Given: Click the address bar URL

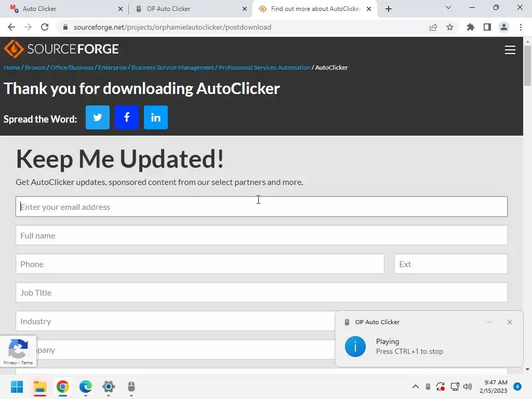Looking at the screenshot, I should (x=172, y=27).
